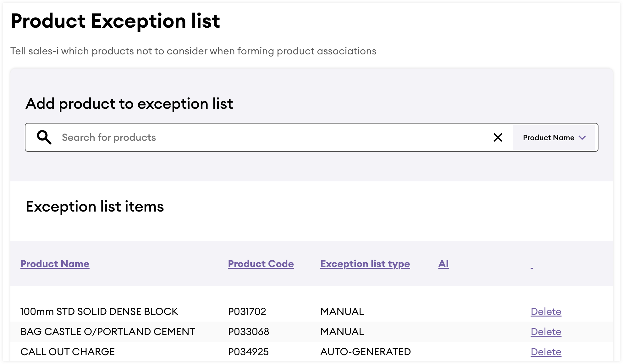Delete the CALL OUT CHARGE entry
This screenshot has width=623, height=364.
(546, 352)
